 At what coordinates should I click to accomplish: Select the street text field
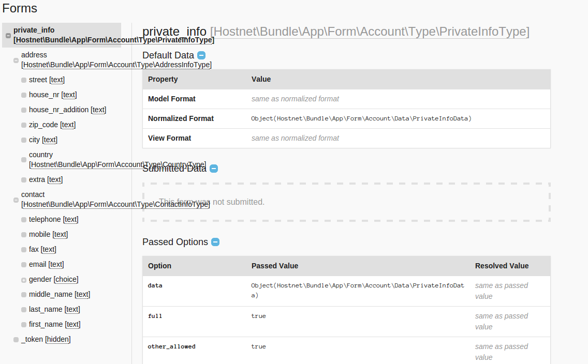(47, 80)
